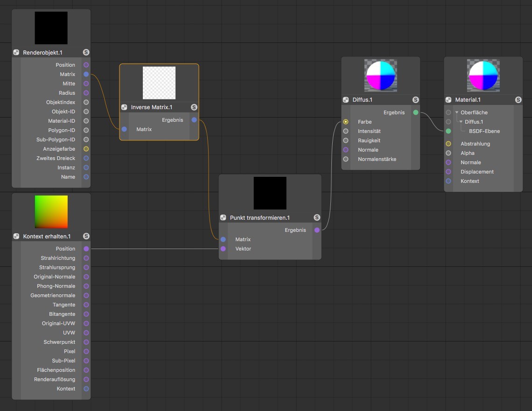Click the Material.1 sphere preview thumbnail

point(483,76)
